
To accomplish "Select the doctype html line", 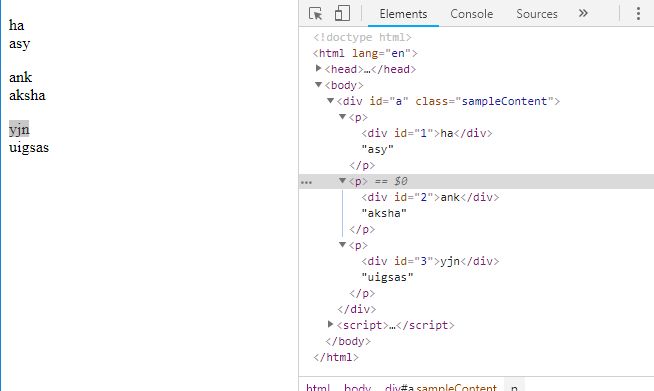I will point(362,37).
